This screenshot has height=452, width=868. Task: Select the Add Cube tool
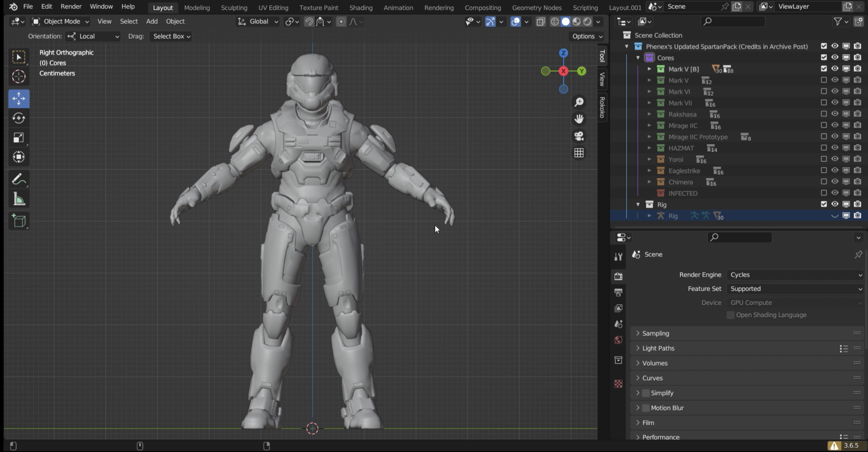click(18, 221)
